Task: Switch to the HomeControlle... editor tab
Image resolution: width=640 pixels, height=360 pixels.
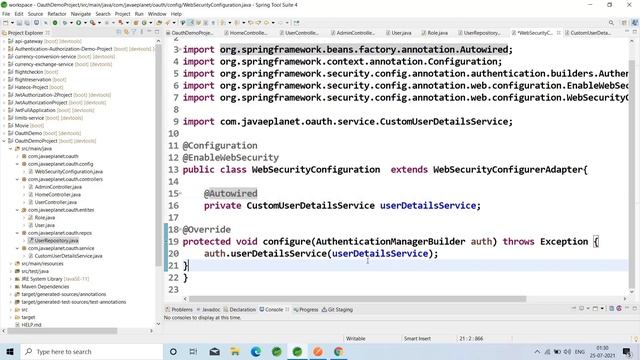Action: pyautogui.click(x=245, y=33)
